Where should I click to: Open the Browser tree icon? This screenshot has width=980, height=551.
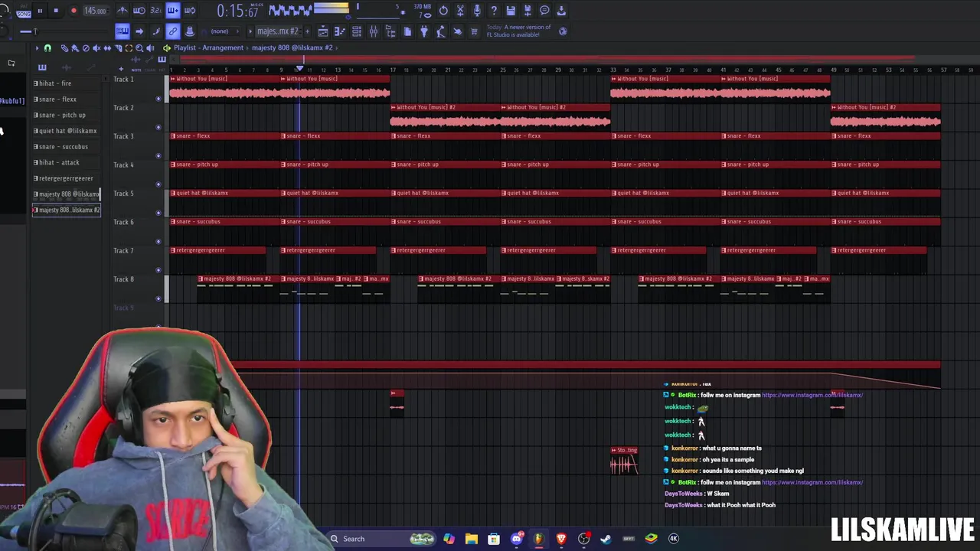point(390,31)
